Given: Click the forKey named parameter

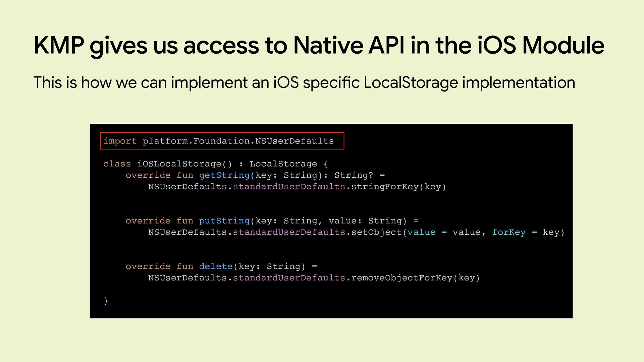Looking at the screenshot, I should pos(508,232).
